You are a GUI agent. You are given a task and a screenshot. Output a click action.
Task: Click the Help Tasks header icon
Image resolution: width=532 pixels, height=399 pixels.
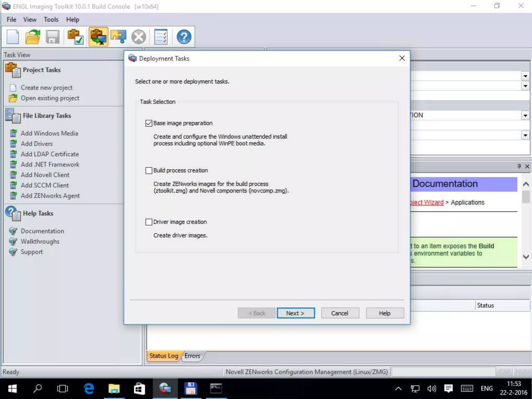coord(13,213)
